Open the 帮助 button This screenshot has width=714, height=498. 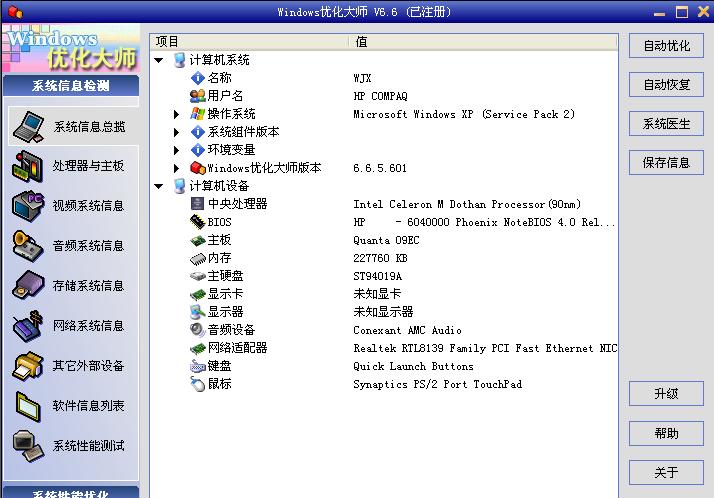click(x=666, y=433)
